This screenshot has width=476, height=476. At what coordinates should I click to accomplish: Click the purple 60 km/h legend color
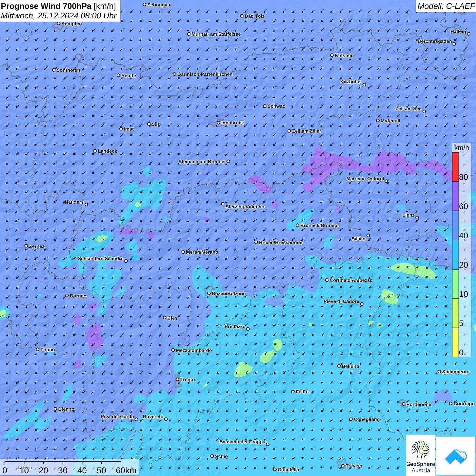point(455,197)
